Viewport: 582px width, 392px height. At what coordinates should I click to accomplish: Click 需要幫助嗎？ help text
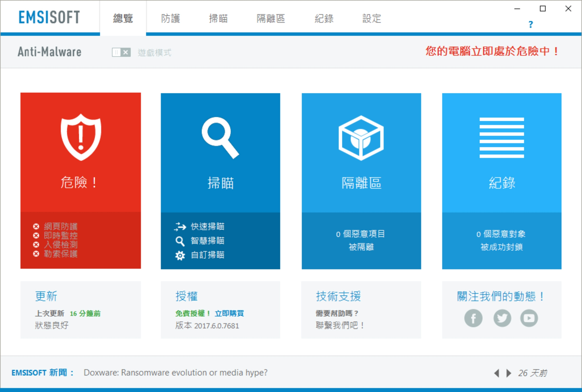pyautogui.click(x=337, y=313)
